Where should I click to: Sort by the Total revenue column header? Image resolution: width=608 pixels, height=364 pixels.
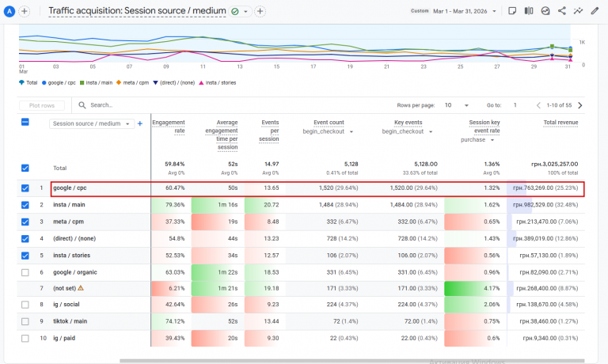pyautogui.click(x=560, y=123)
